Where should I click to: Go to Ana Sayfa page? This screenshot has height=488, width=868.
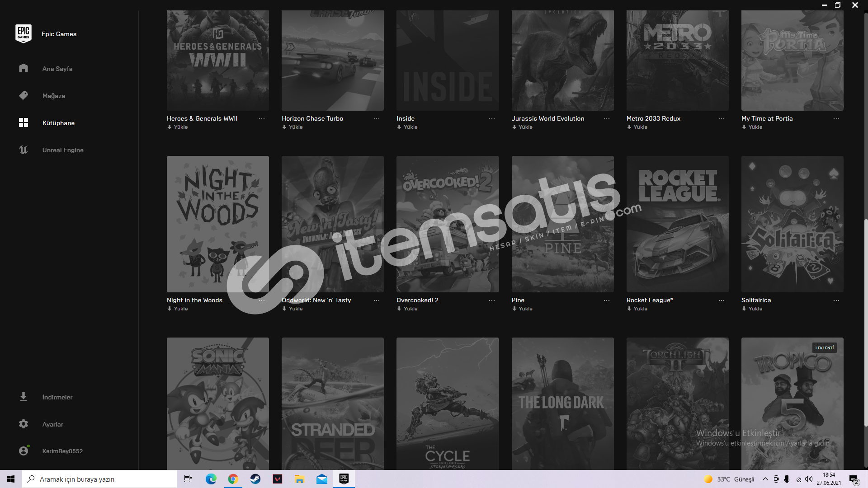pos(57,69)
